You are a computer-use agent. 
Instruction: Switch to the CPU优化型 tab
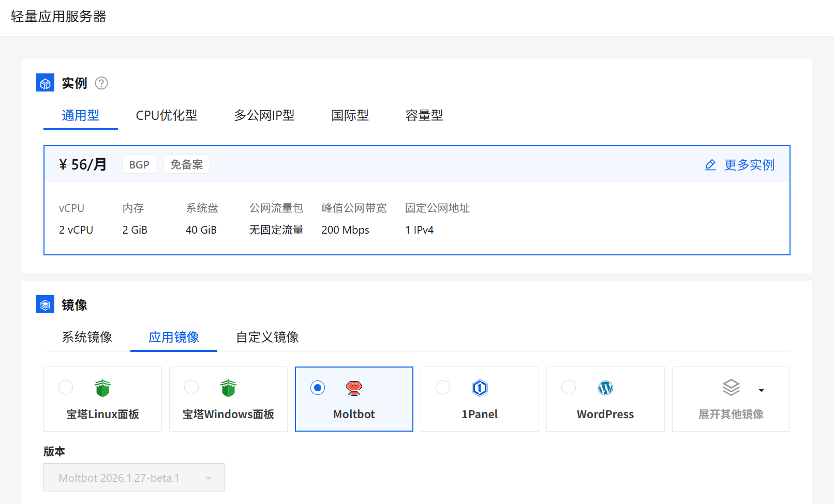coord(166,115)
